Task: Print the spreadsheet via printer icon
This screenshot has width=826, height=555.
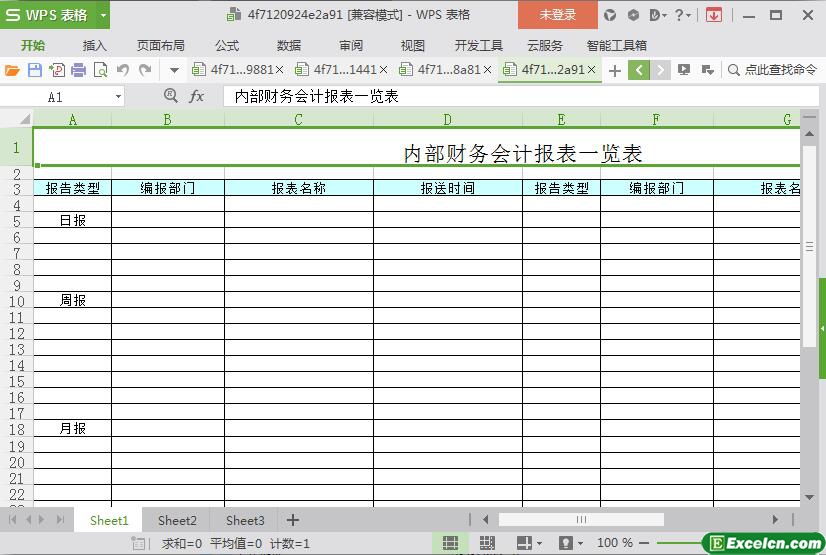Action: (78, 70)
